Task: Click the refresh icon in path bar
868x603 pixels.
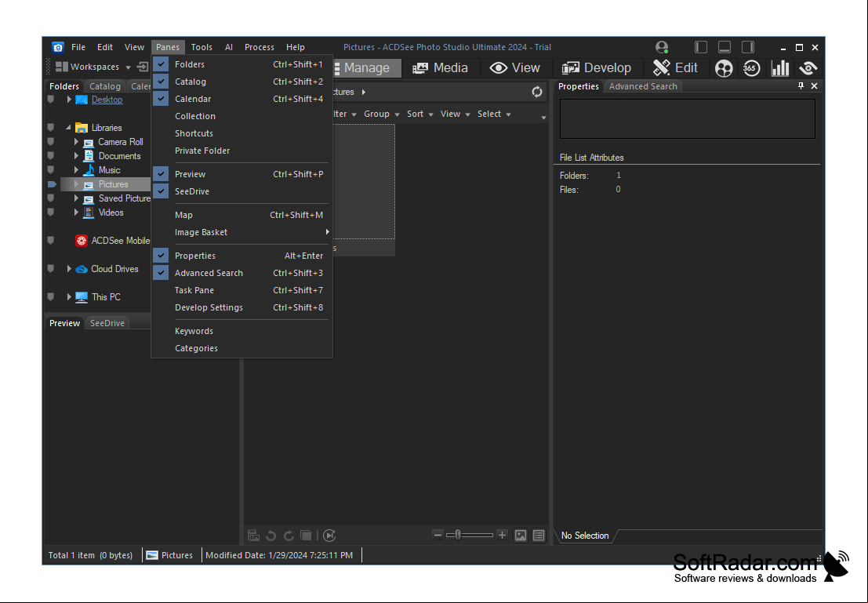Action: point(537,92)
